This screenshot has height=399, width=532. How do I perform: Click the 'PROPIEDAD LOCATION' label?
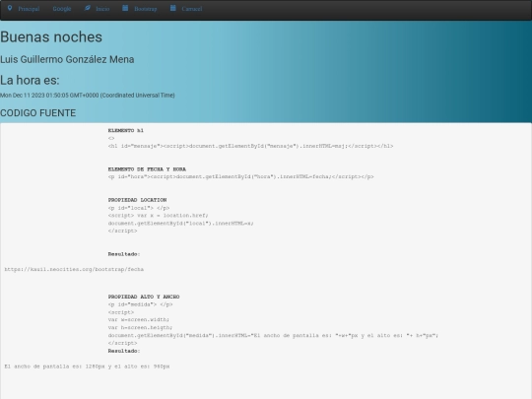pos(137,200)
